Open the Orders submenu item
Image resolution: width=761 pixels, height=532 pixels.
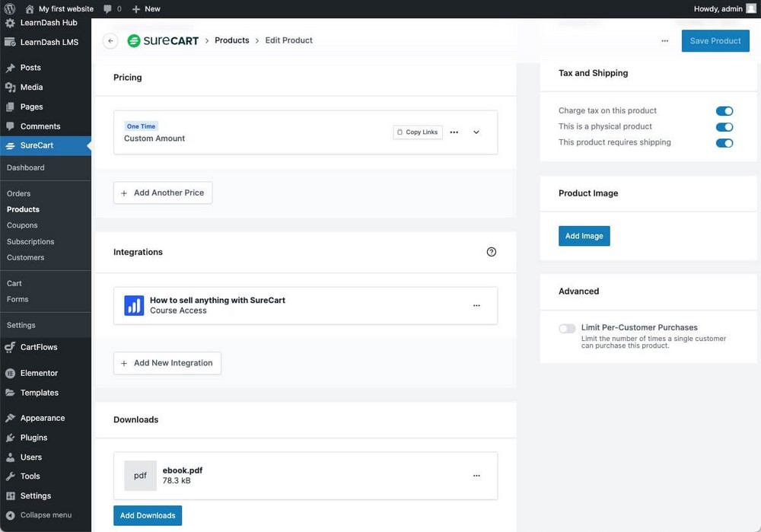tap(19, 193)
